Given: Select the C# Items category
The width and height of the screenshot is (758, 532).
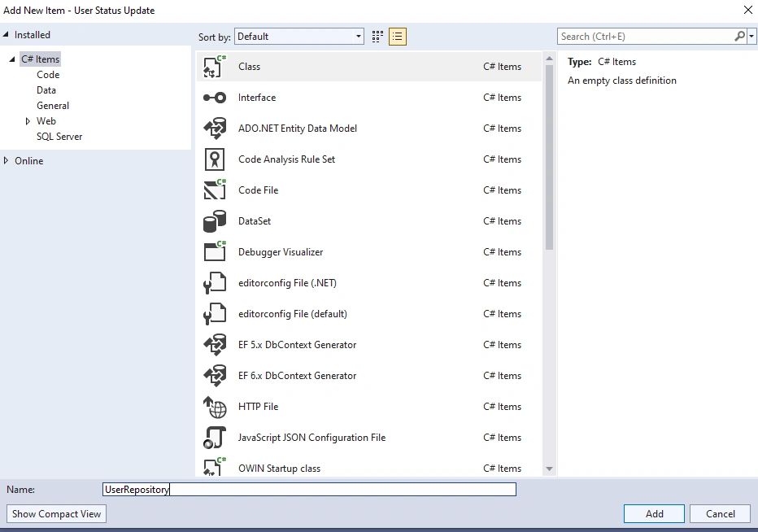Looking at the screenshot, I should click(x=40, y=59).
